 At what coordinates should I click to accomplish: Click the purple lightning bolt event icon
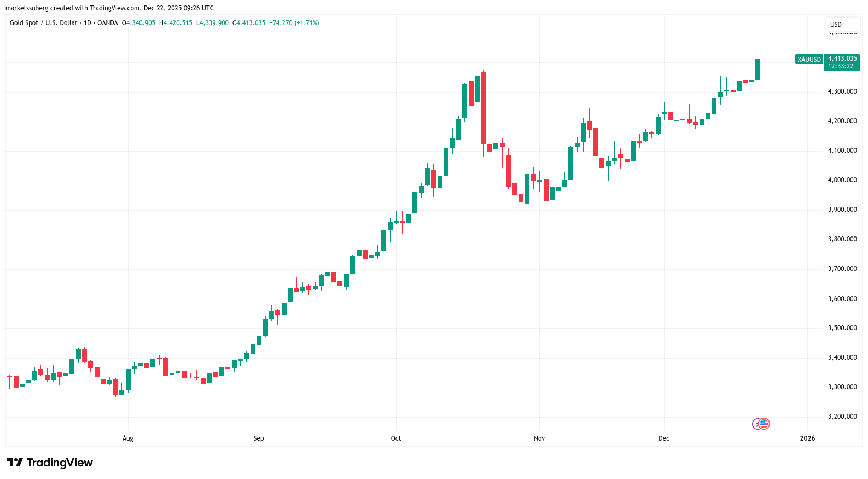coord(756,424)
